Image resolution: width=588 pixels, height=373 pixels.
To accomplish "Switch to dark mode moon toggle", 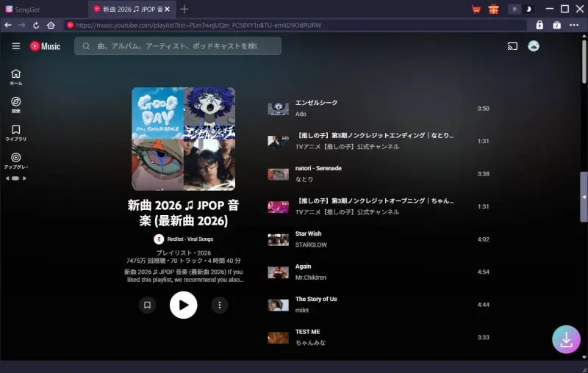I will pyautogui.click(x=529, y=9).
